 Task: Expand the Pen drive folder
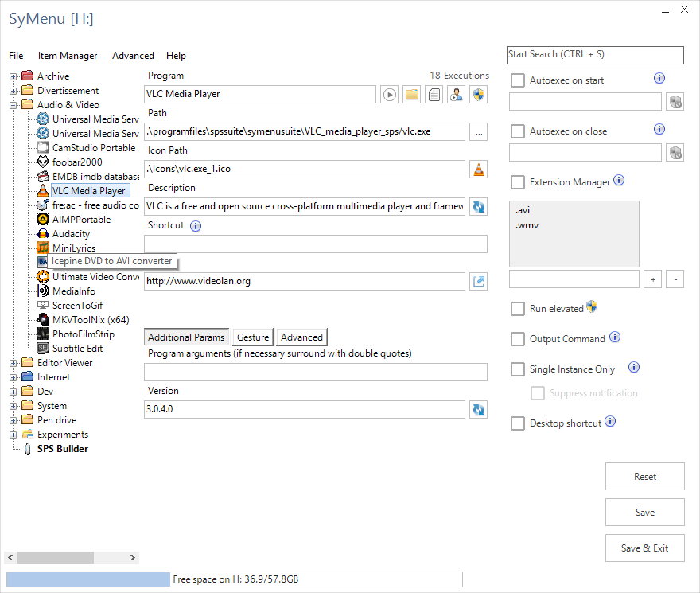(13, 420)
